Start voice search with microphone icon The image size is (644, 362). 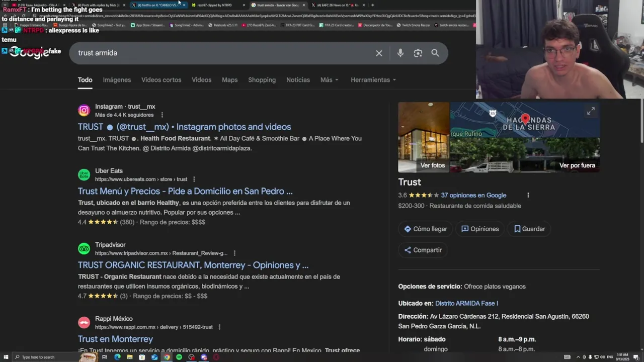pos(400,53)
